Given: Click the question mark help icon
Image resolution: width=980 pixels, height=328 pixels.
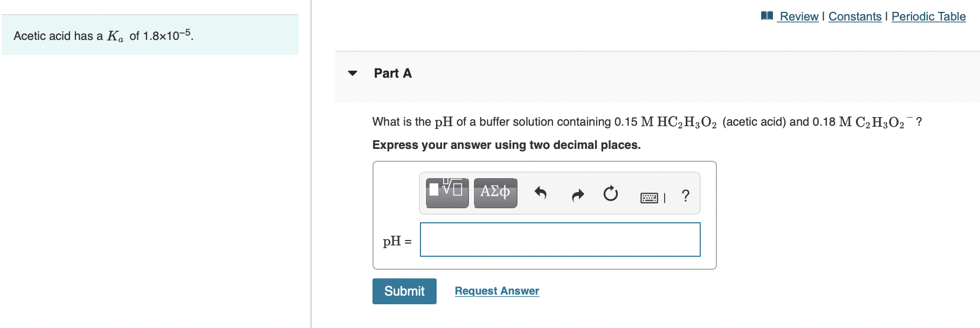Looking at the screenshot, I should pos(684,195).
